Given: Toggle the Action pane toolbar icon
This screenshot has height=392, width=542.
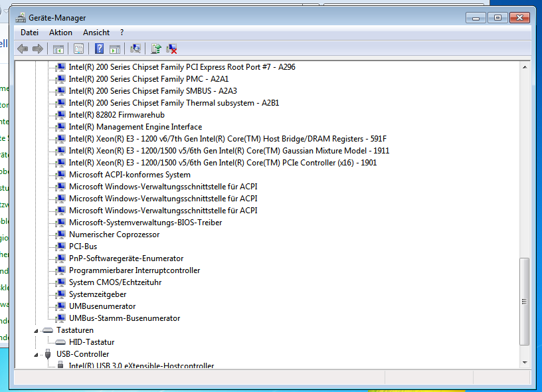Looking at the screenshot, I should pos(115,49).
